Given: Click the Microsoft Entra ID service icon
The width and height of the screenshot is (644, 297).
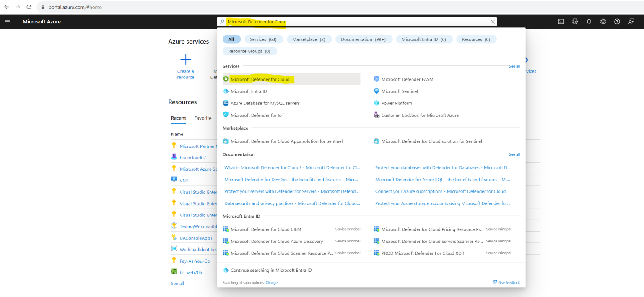Looking at the screenshot, I should click(226, 91).
